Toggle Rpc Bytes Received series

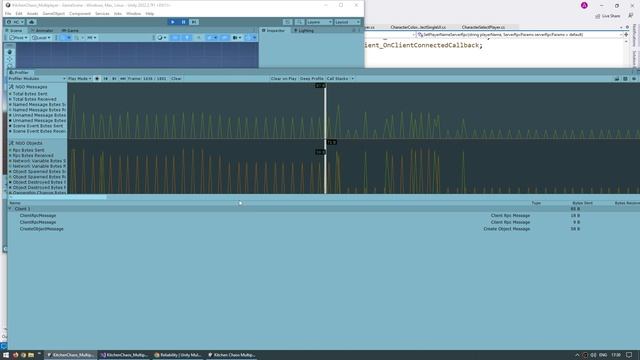[31, 156]
